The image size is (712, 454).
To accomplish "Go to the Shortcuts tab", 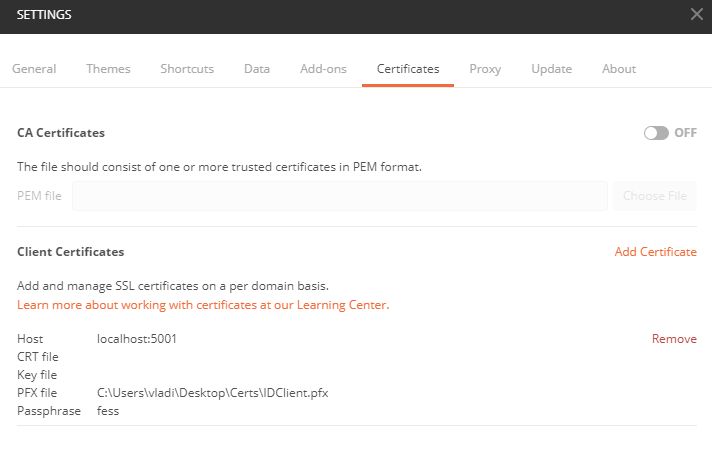I will point(187,69).
